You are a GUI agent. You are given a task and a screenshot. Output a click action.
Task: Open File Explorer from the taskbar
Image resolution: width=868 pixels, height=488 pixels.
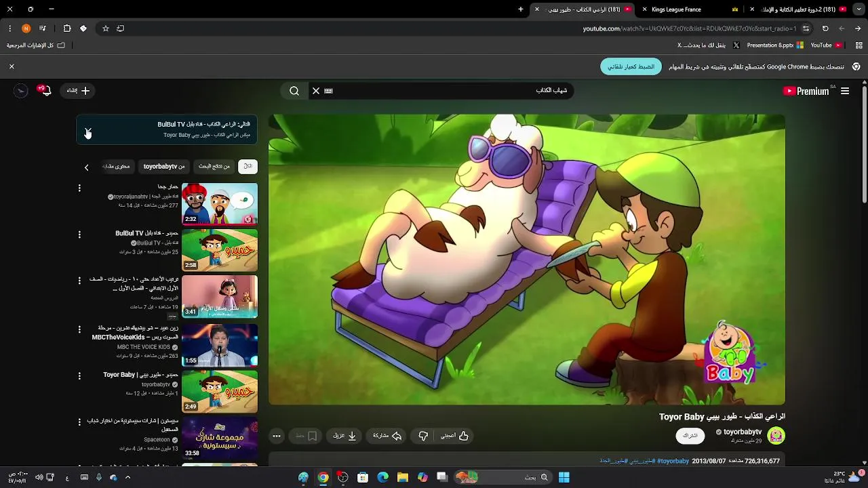pos(403,477)
